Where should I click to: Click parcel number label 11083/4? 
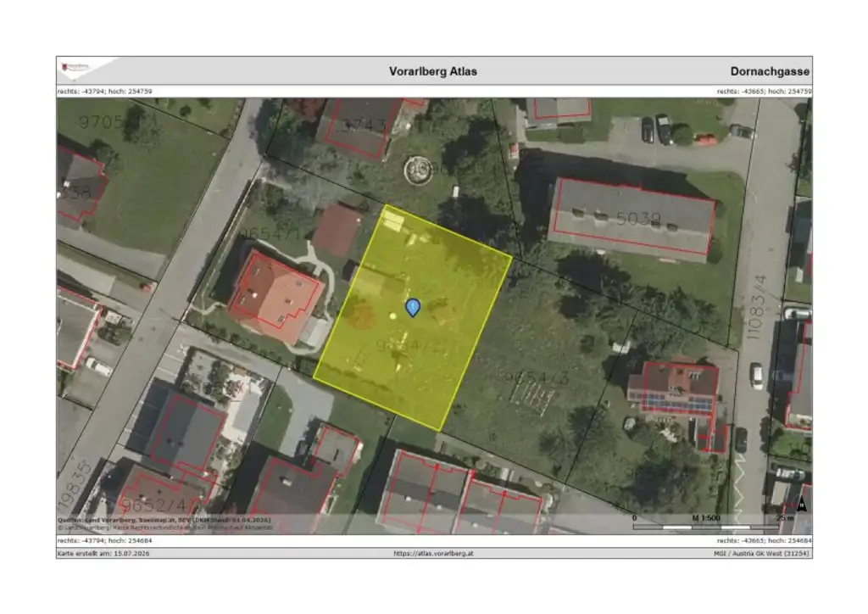(757, 307)
